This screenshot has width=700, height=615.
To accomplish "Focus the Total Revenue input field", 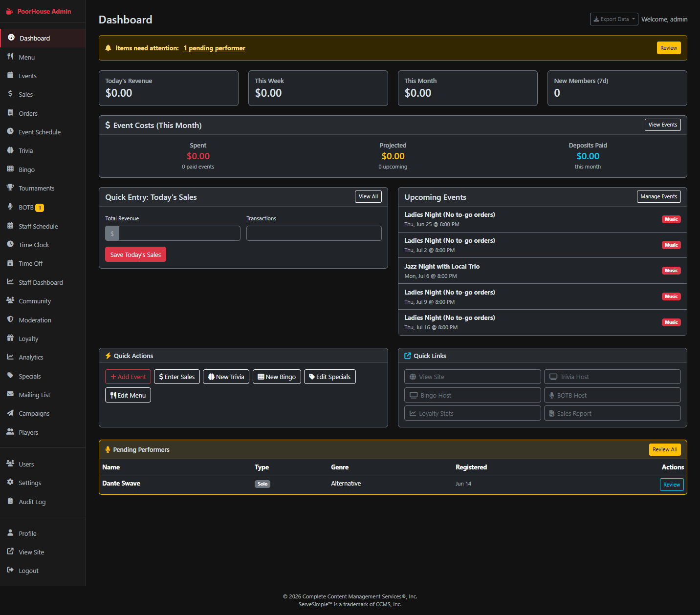I will (x=179, y=233).
